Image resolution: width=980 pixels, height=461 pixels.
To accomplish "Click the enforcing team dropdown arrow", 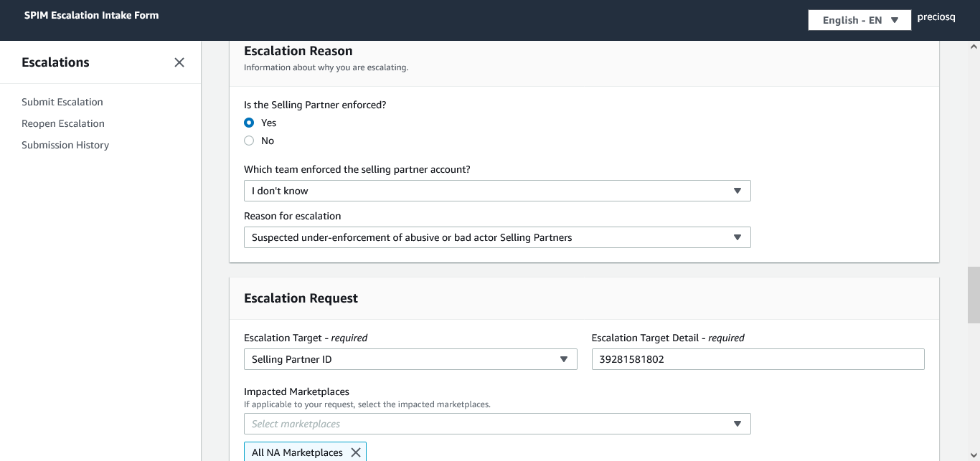I will 738,191.
